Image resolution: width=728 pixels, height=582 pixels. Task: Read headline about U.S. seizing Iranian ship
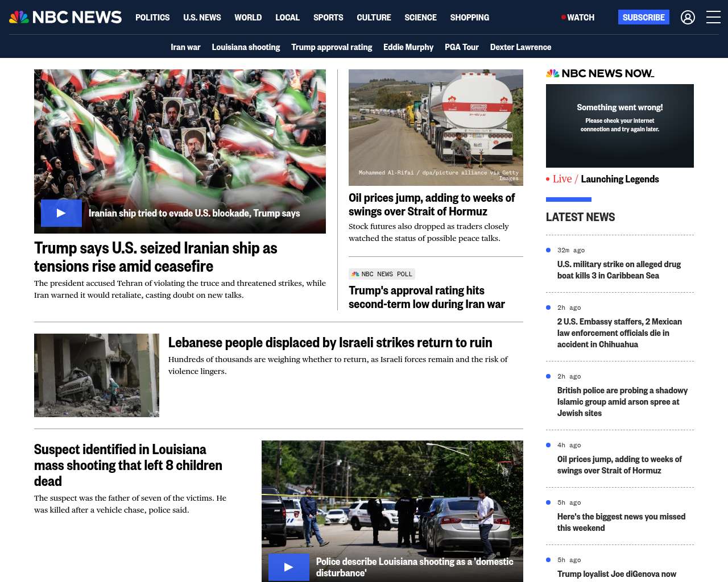pos(156,257)
